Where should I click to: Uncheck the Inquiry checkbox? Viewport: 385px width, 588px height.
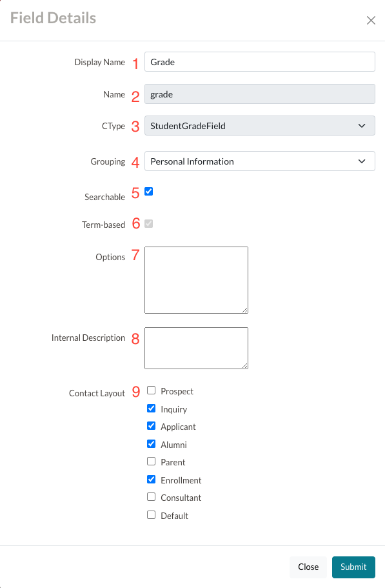pos(151,408)
